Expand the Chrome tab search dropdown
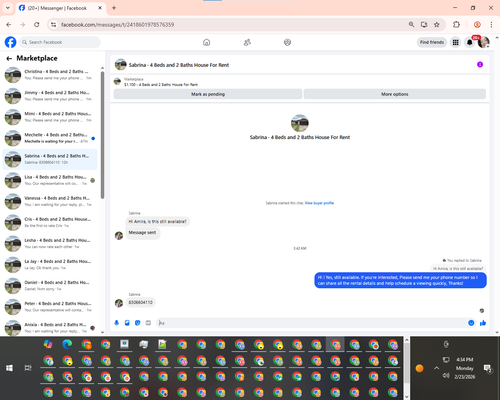The width and height of the screenshot is (500, 400). point(8,8)
